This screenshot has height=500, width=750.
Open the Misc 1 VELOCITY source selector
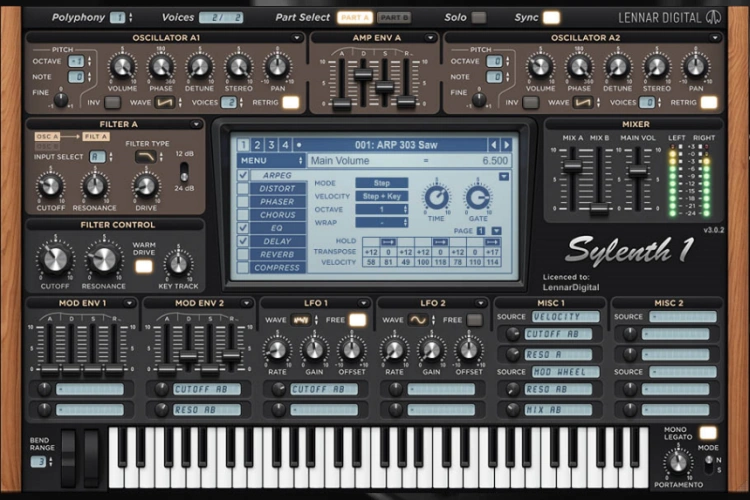tap(565, 317)
